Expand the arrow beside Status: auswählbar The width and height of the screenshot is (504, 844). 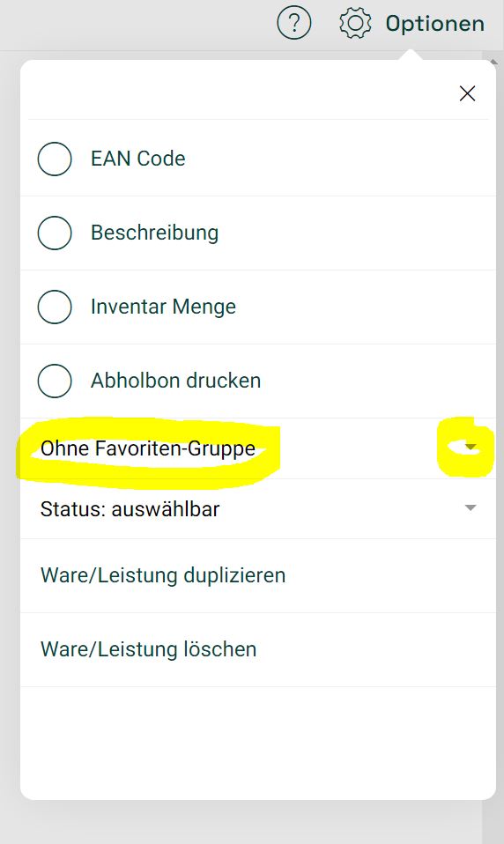point(471,507)
